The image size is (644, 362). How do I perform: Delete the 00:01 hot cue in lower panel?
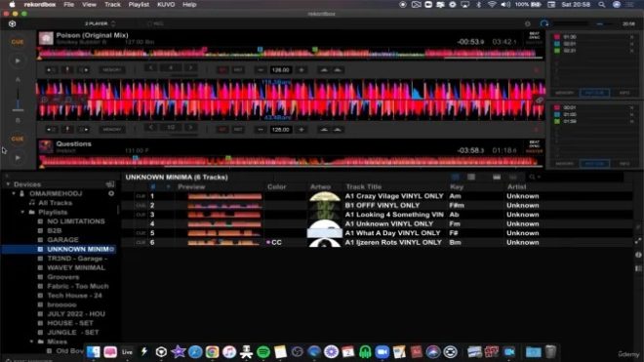point(631,107)
